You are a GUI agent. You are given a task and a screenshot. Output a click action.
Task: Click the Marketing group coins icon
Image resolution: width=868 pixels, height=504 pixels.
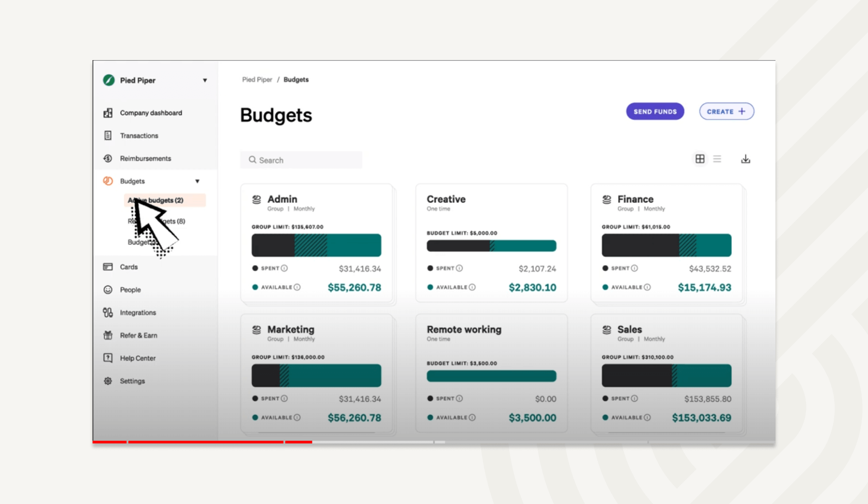pyautogui.click(x=256, y=330)
